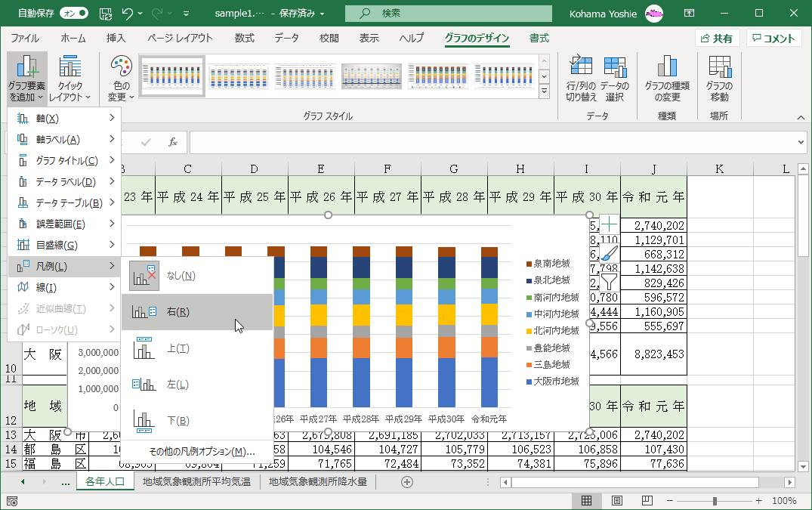Click the chart filter funnel button
This screenshot has height=510, width=812.
click(x=609, y=282)
